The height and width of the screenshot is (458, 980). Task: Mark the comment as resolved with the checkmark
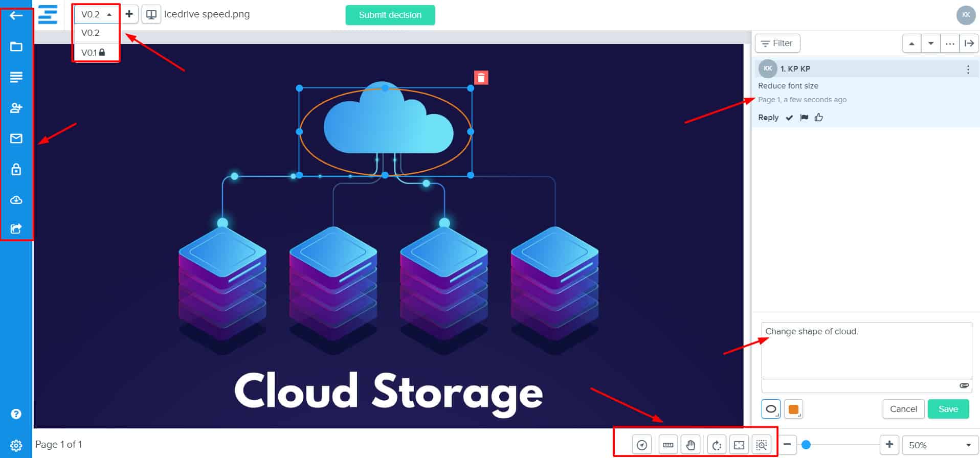[789, 118]
